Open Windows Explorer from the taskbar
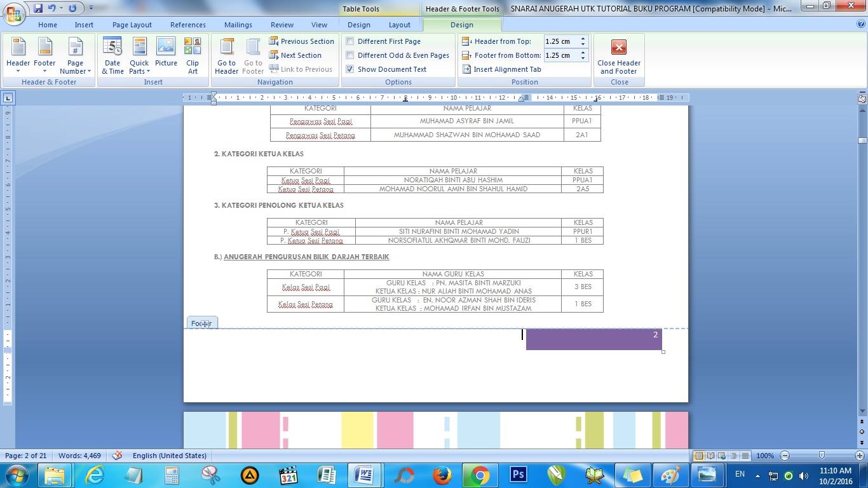The image size is (868, 488). pos(55,475)
